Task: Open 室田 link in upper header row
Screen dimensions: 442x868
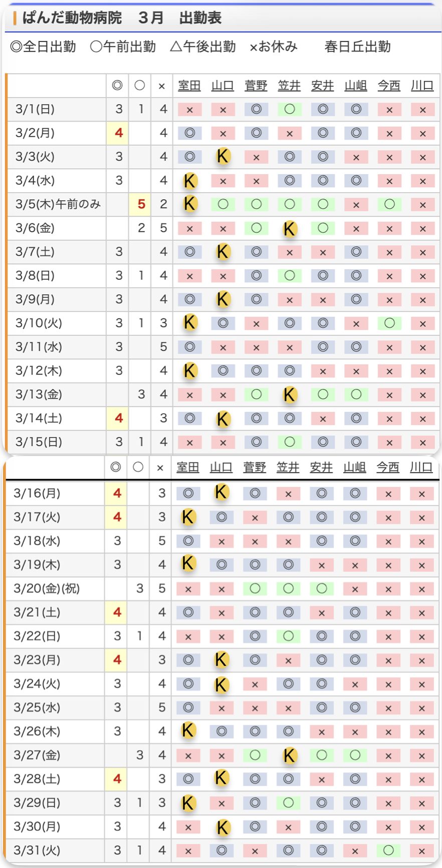Action: (x=189, y=86)
